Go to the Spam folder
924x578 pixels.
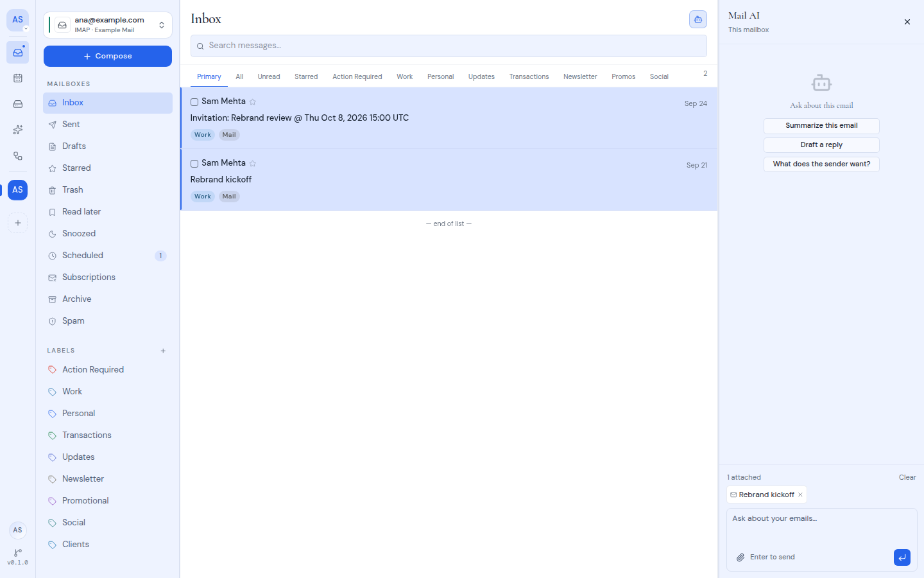click(x=108, y=321)
